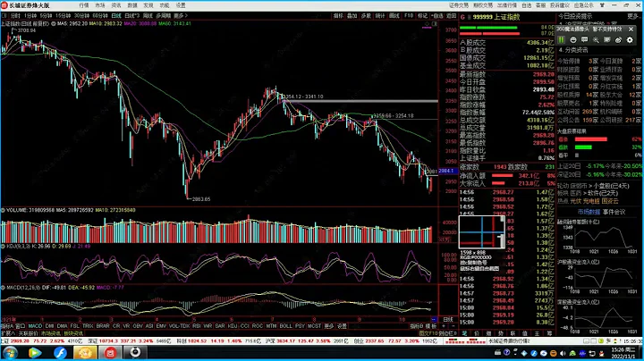Switch chart to 1分钟 period

[x=30, y=15]
